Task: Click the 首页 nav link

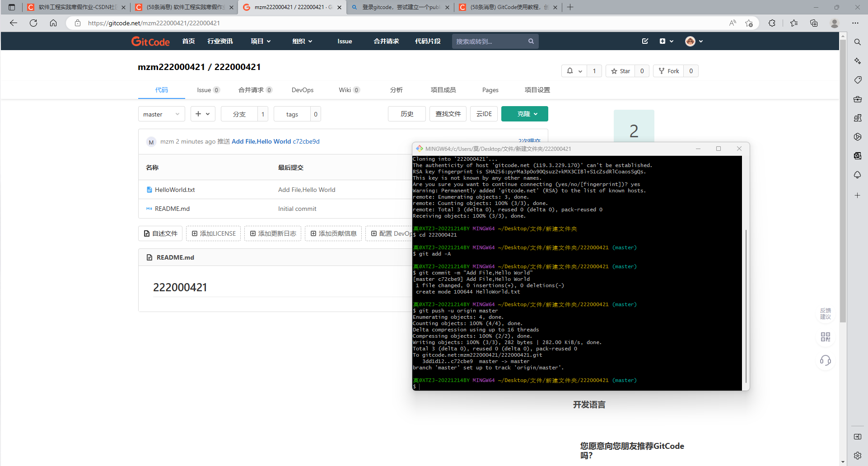Action: [188, 41]
